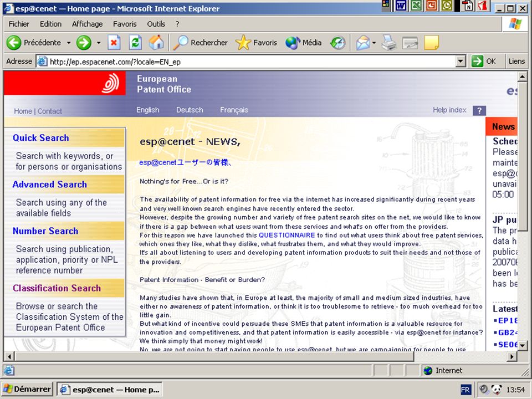Click the Help index link

click(449, 110)
